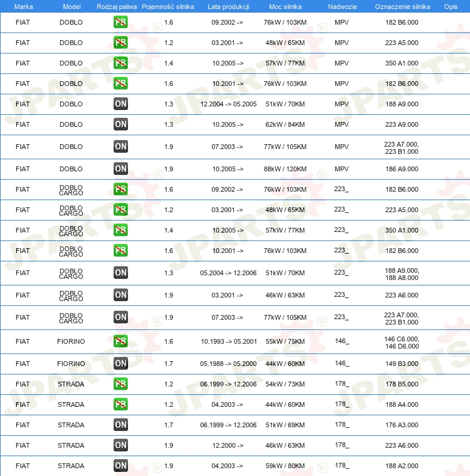Click the Pojemność silnika column header
Screen dimensions: 470x476
coord(168,7)
